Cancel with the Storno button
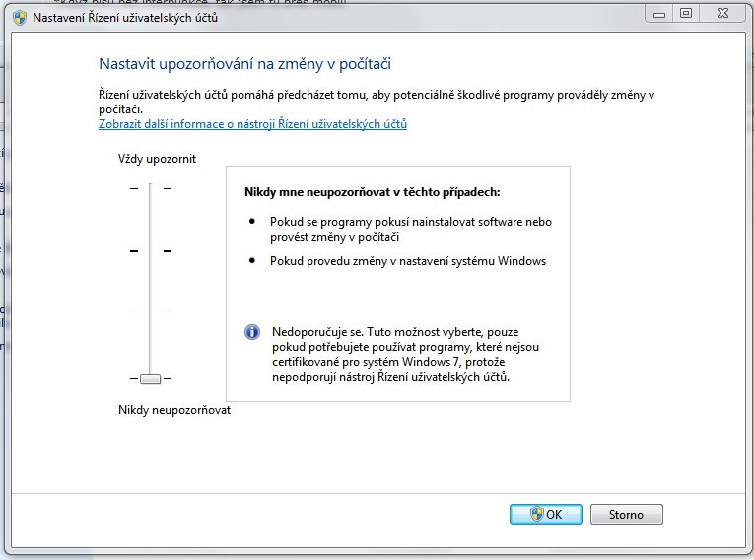The width and height of the screenshot is (754, 560). (626, 515)
